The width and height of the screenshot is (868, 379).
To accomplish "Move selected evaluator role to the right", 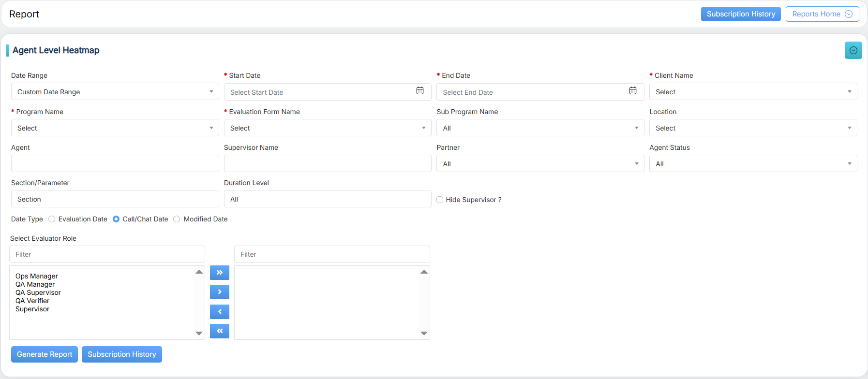I will point(219,292).
